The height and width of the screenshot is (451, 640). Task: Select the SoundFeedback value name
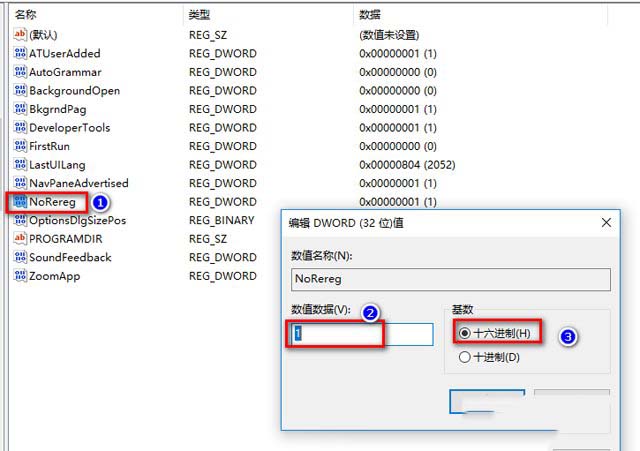pyautogui.click(x=70, y=258)
